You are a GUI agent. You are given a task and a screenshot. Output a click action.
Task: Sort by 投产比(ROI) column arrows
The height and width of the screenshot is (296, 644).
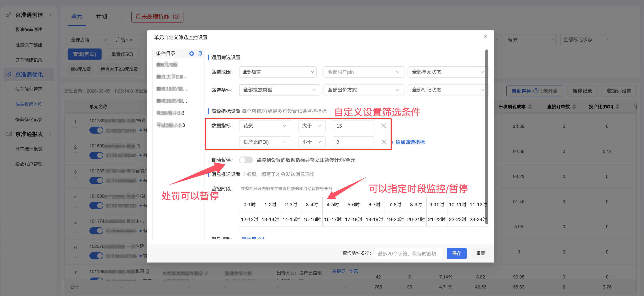617,107
